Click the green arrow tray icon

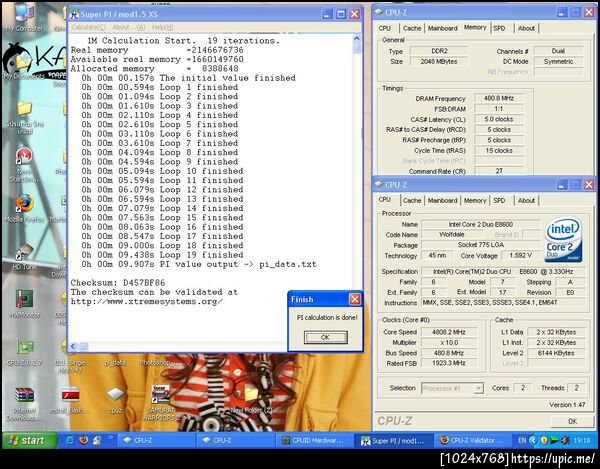tap(554, 441)
